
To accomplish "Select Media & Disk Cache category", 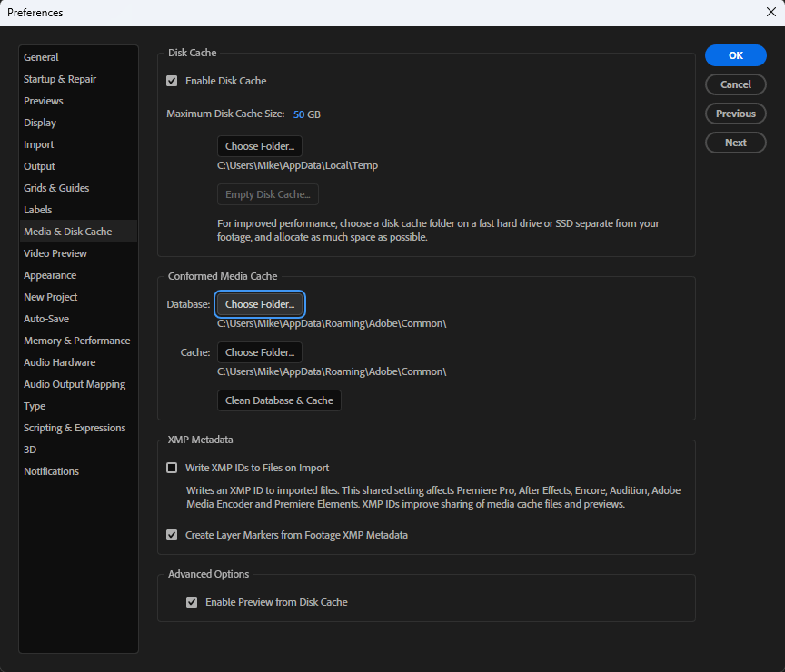I will 79,232.
